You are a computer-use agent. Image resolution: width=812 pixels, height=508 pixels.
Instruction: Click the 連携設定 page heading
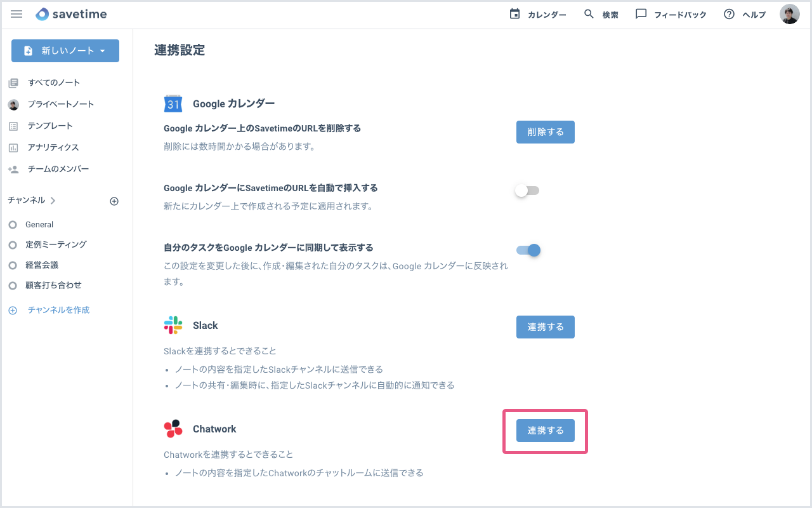click(x=180, y=50)
